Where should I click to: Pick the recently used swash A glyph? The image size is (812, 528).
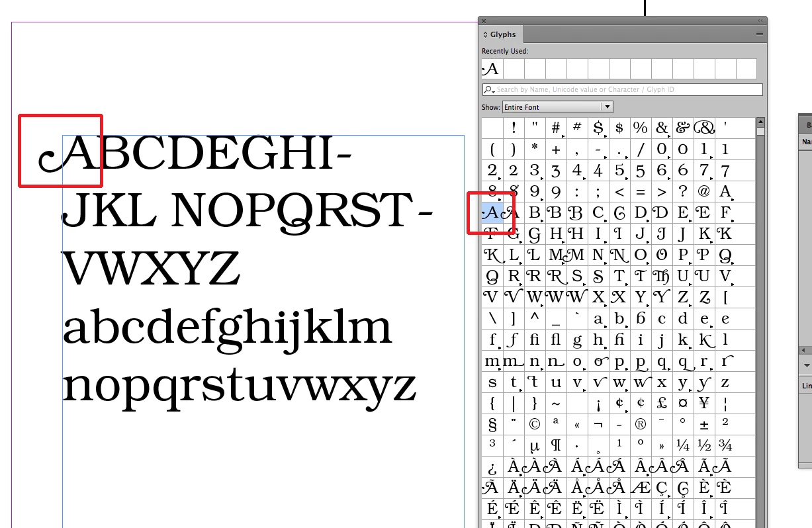point(492,68)
